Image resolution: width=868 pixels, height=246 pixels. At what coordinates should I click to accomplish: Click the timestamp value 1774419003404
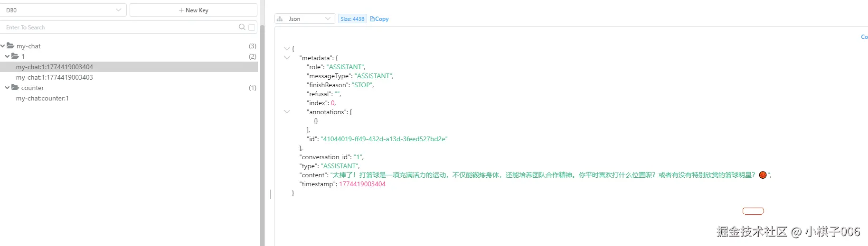tap(362, 184)
